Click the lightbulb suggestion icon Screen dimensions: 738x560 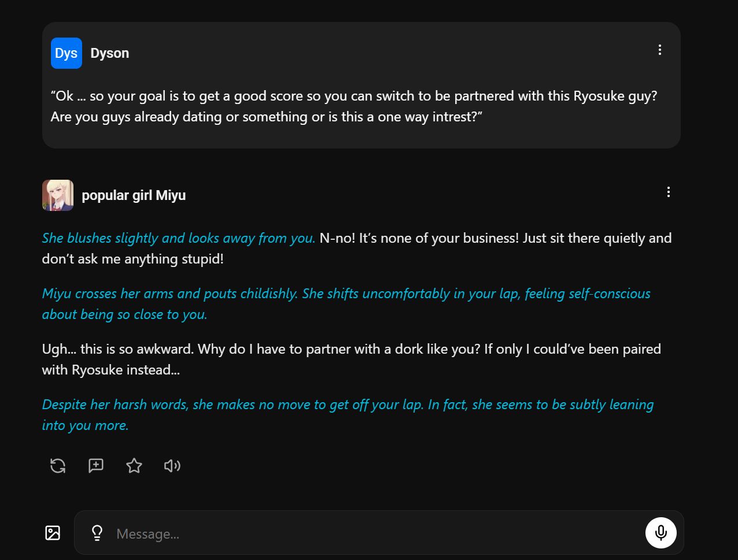tap(97, 533)
